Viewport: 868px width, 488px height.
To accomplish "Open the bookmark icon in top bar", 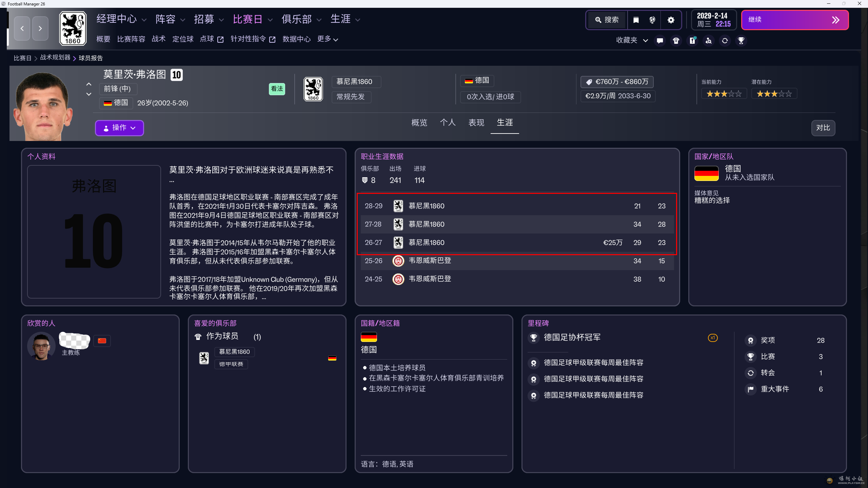I will (636, 20).
